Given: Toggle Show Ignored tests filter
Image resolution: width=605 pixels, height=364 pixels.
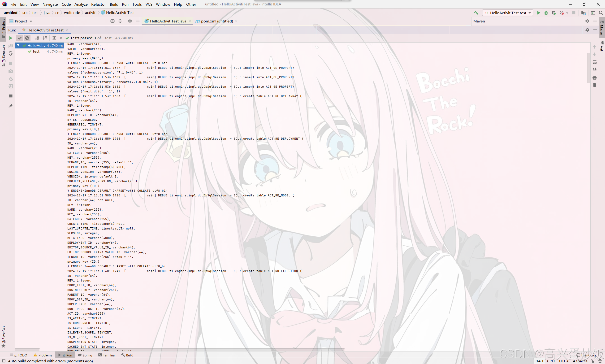Looking at the screenshot, I should coord(27,38).
